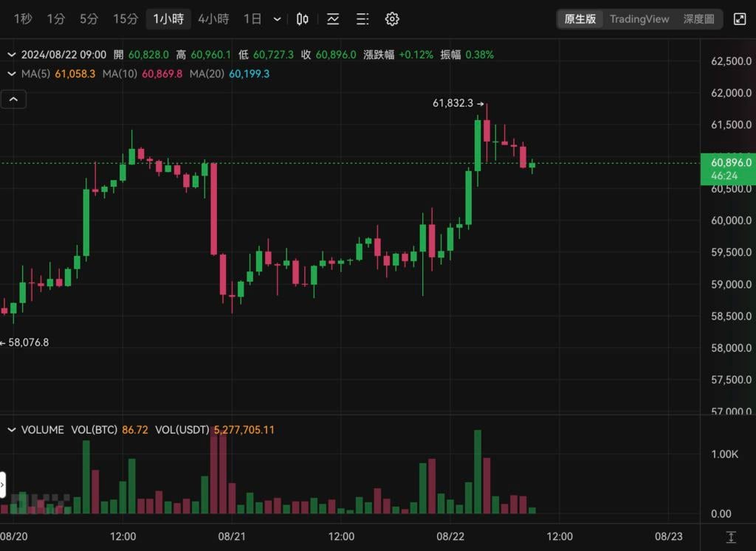Screen dimensions: 756x551
Task: Click the left-edge side panel arrow
Action: pos(3,485)
